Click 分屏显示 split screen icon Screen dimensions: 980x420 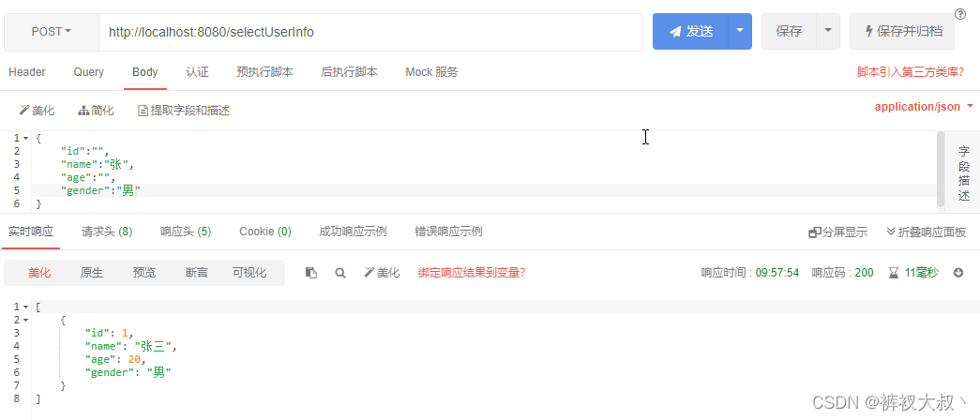tap(838, 232)
